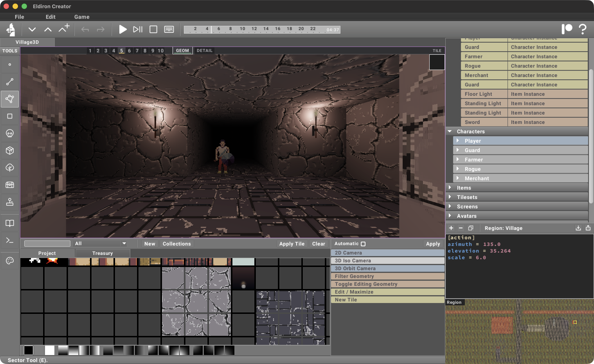
Task: Click the Play button to run the game
Action: pyautogui.click(x=123, y=29)
